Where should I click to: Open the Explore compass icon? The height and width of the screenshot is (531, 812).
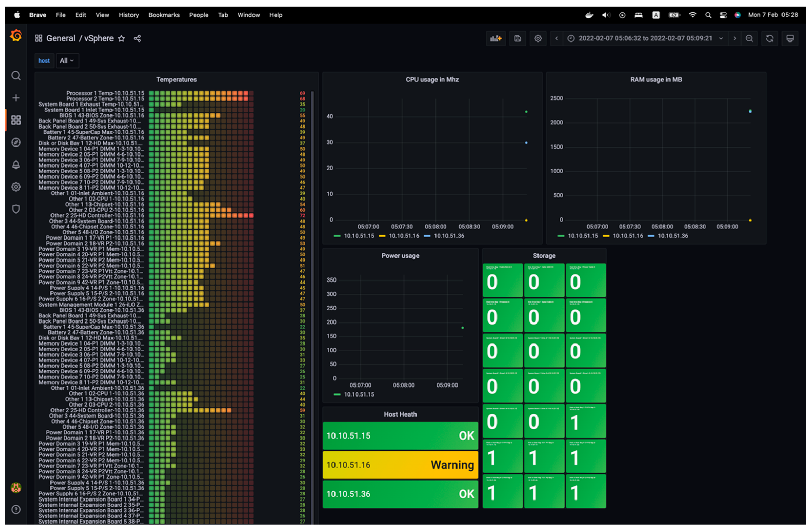point(16,142)
